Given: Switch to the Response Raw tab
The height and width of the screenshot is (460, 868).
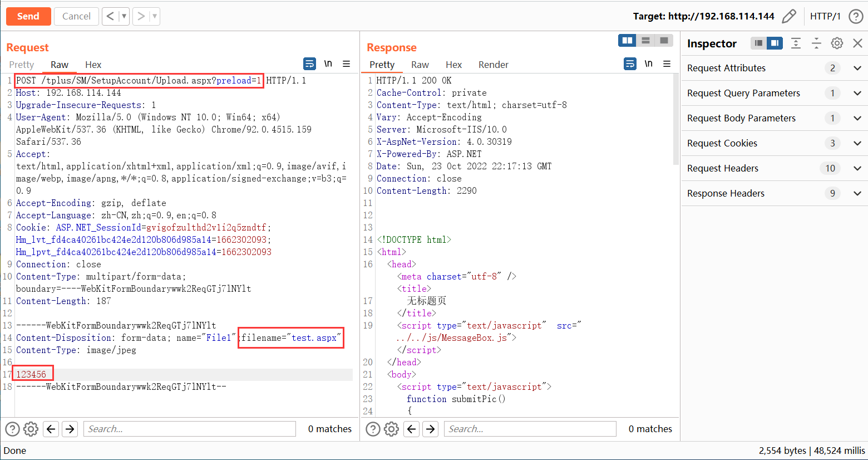Looking at the screenshot, I should (x=420, y=65).
